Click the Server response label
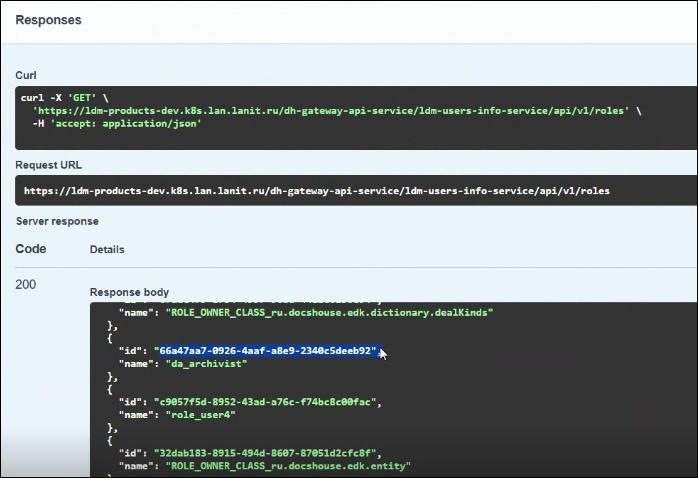 coord(57,221)
